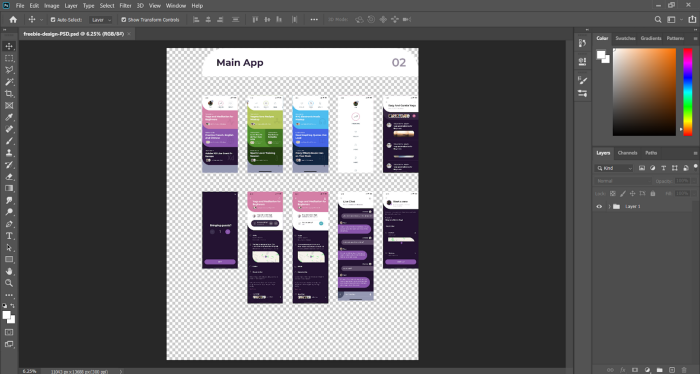
Task: Select the Horizontal Type tool
Action: 9,236
